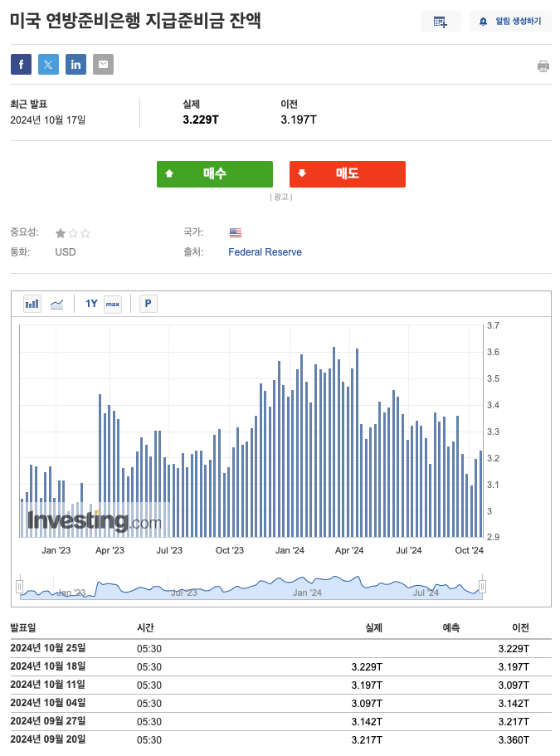
Task: Click the chart navigator overview strip
Action: point(251,588)
